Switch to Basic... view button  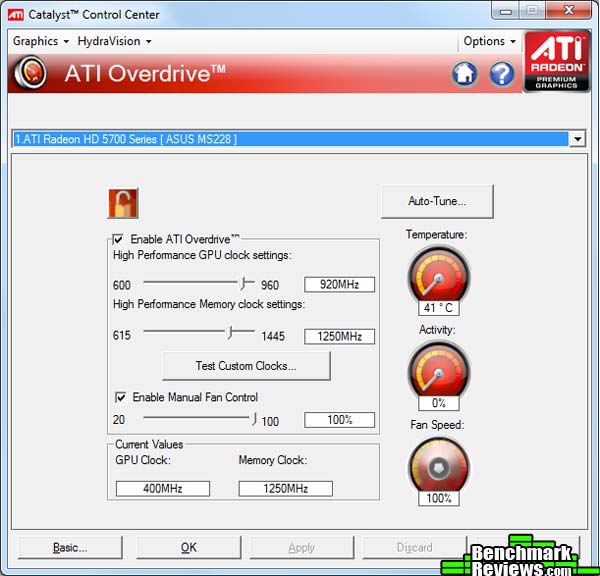(70, 547)
